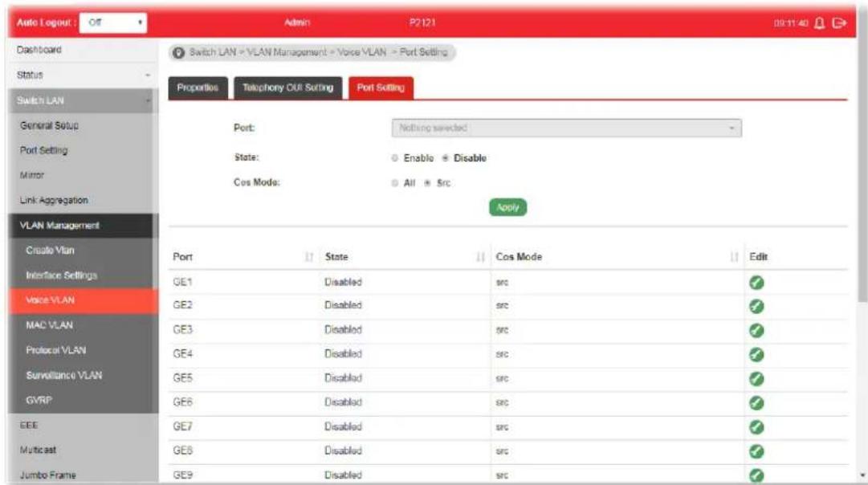Viewport: 868px width, 485px height.
Task: Sort table by State column
Action: [x=480, y=257]
